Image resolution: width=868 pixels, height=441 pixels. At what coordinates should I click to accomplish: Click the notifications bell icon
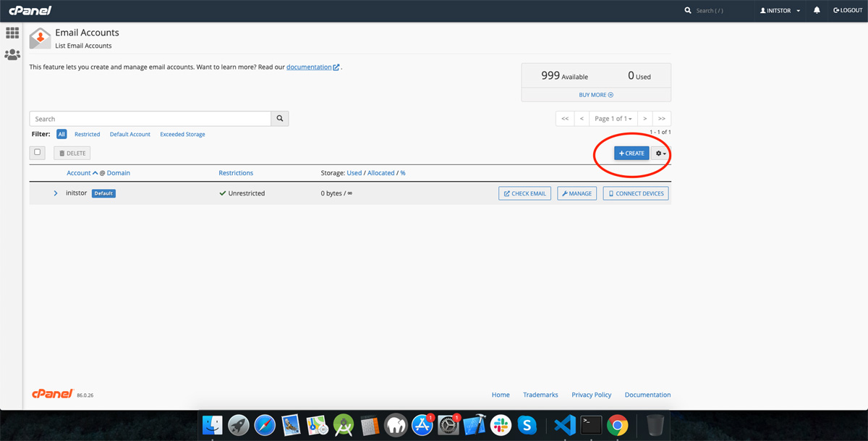coord(817,11)
